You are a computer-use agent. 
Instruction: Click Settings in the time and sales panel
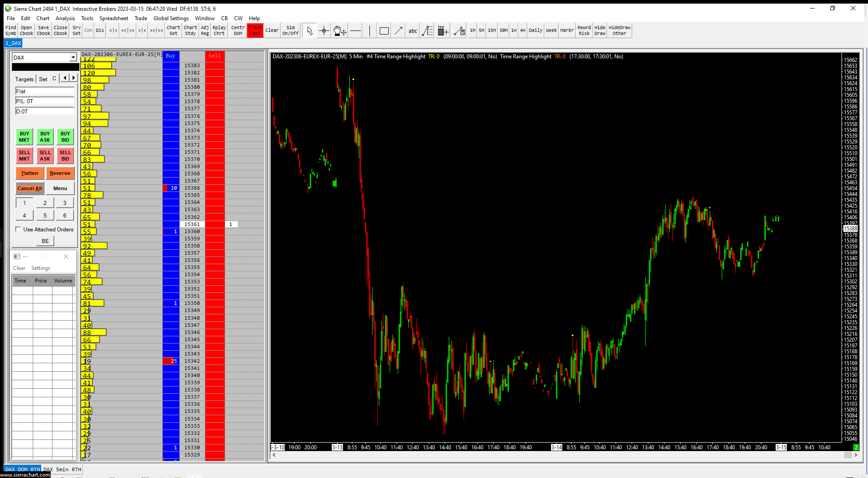click(x=41, y=268)
